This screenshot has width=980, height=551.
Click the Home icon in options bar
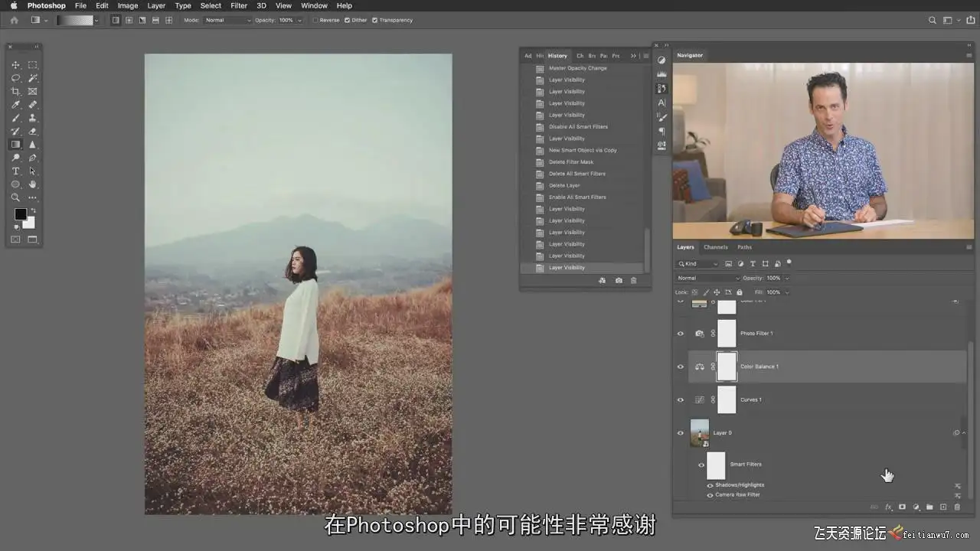click(14, 20)
